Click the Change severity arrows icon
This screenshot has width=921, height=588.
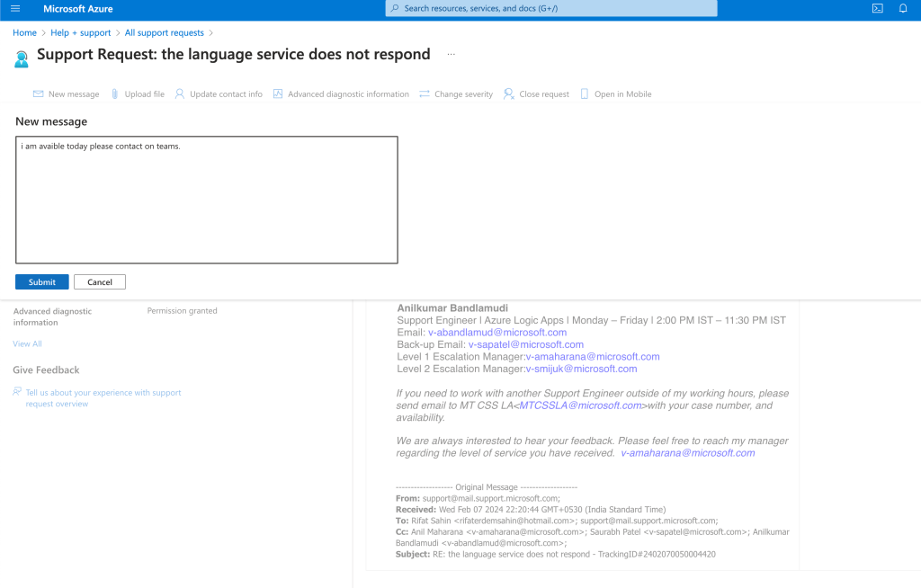pos(425,94)
